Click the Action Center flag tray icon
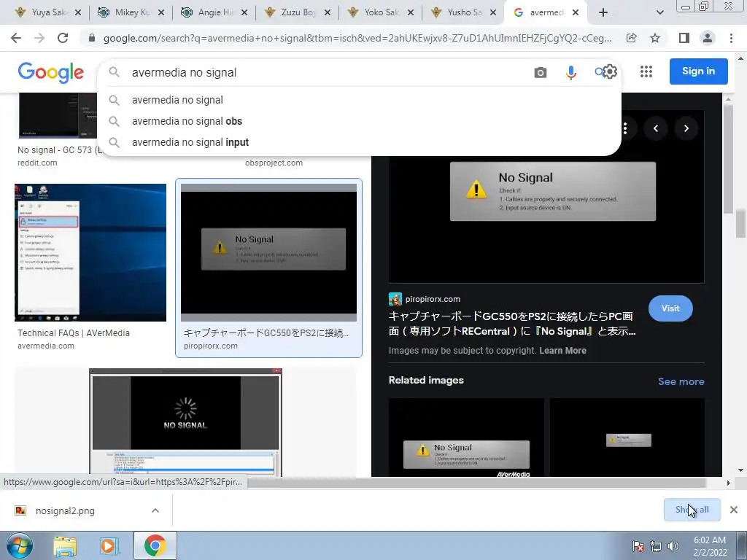This screenshot has height=560, width=747. (x=638, y=546)
